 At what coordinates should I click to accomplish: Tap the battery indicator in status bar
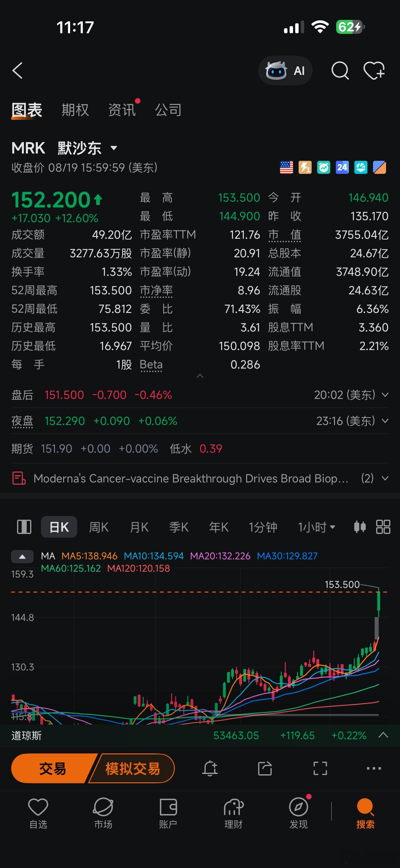tap(350, 27)
